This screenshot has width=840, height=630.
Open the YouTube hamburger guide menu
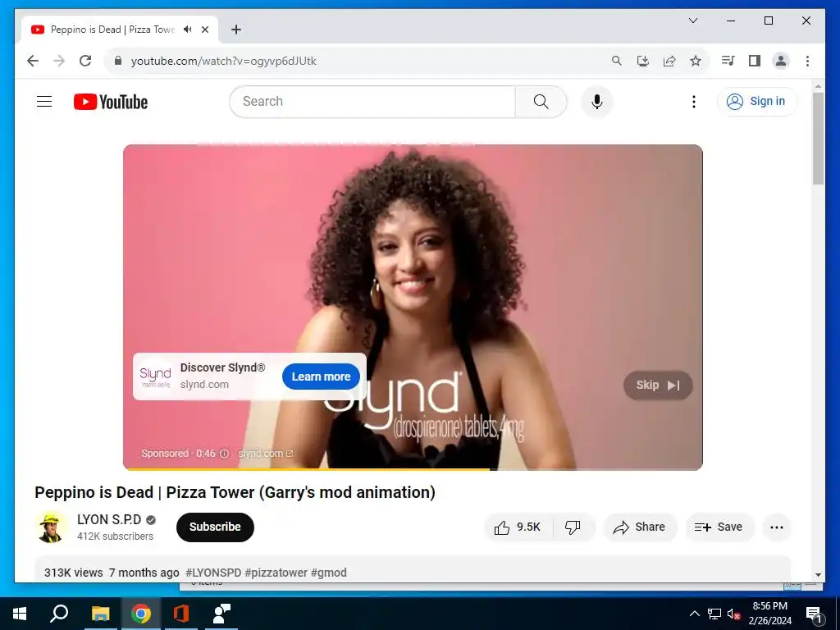[x=44, y=101]
